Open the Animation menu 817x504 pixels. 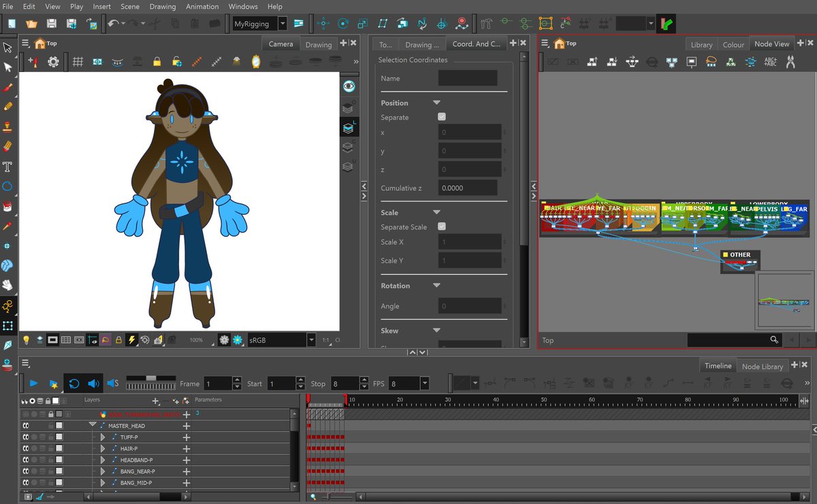click(x=202, y=6)
